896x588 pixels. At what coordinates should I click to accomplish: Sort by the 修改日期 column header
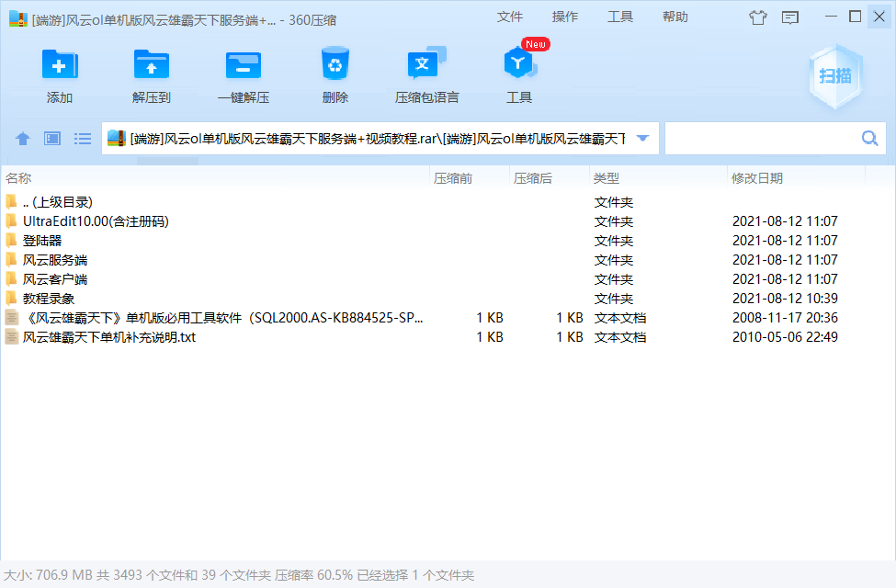(797, 178)
